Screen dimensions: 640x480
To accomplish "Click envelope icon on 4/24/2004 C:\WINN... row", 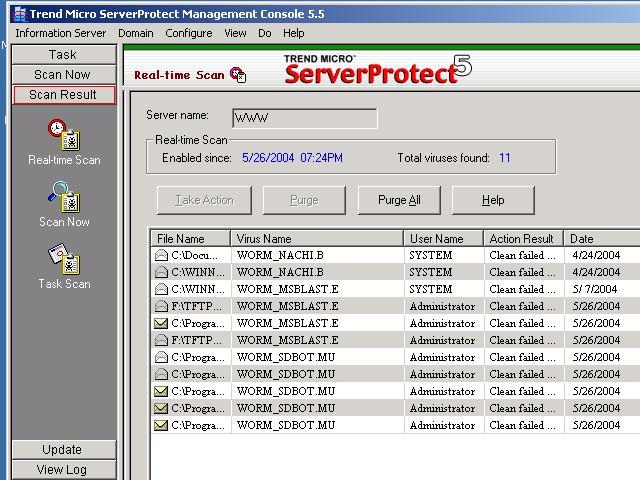I will click(161, 272).
